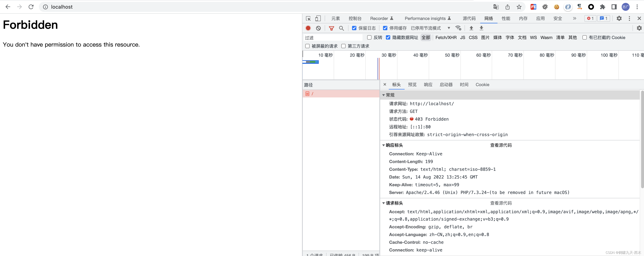
Task: Bookmark this page with star icon
Action: pyautogui.click(x=519, y=7)
